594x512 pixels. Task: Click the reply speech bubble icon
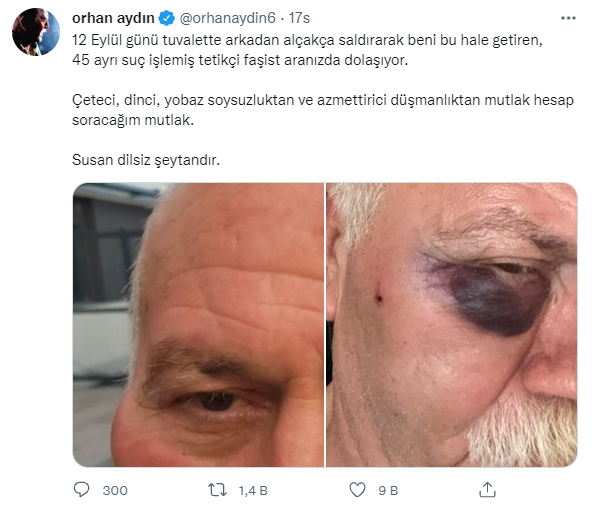click(81, 490)
